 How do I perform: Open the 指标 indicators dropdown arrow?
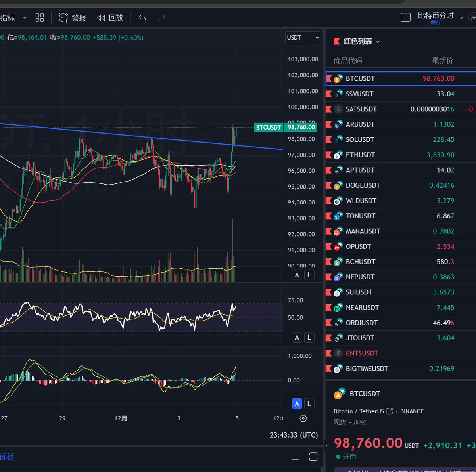[25, 18]
